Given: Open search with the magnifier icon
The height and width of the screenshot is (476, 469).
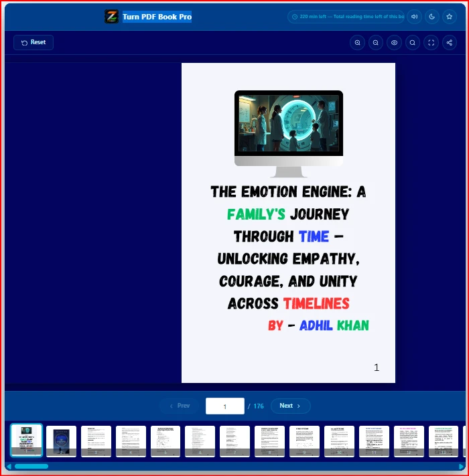Looking at the screenshot, I should (x=413, y=42).
